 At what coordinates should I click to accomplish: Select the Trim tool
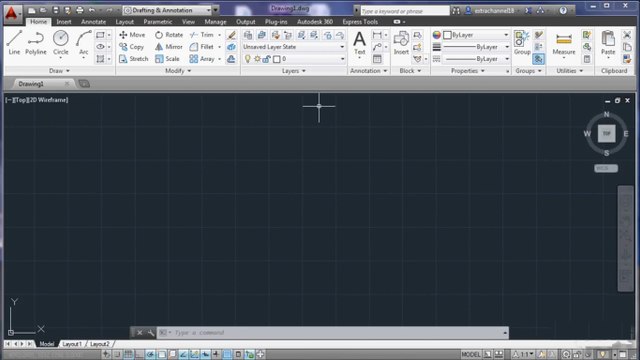click(202, 35)
